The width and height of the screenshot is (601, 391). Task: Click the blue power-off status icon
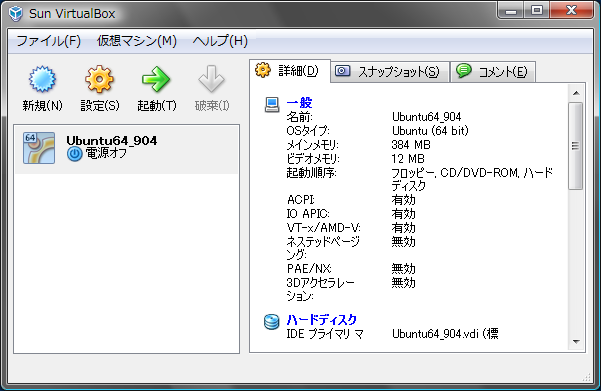[x=74, y=154]
